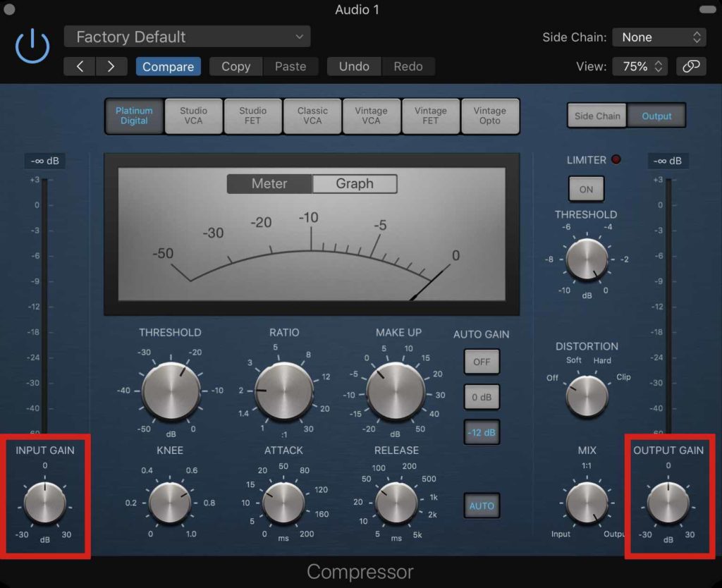Click the Ratio knob
The width and height of the screenshot is (722, 588).
(283, 391)
